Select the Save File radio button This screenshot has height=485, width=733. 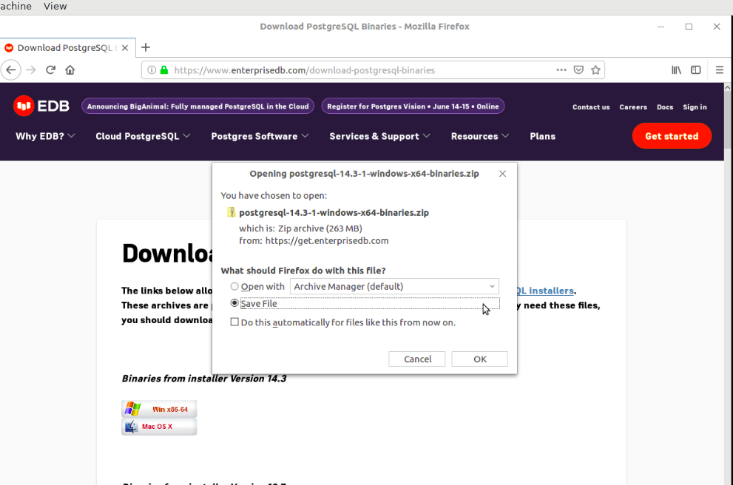tap(235, 303)
